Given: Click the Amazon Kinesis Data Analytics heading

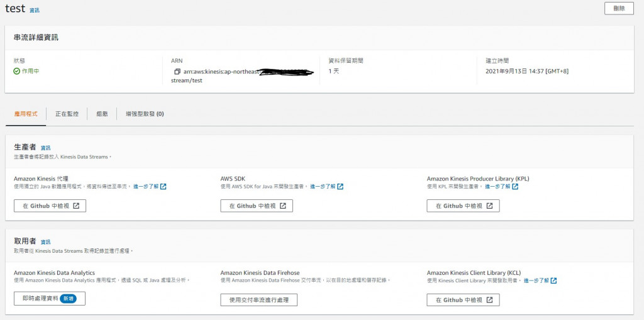Looking at the screenshot, I should pyautogui.click(x=54, y=273).
